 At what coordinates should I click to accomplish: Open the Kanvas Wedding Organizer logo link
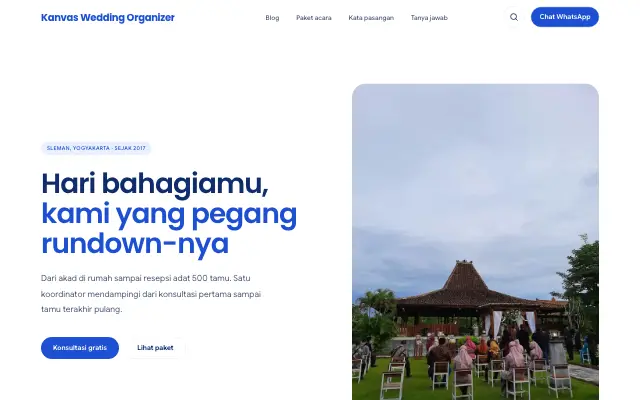point(108,18)
